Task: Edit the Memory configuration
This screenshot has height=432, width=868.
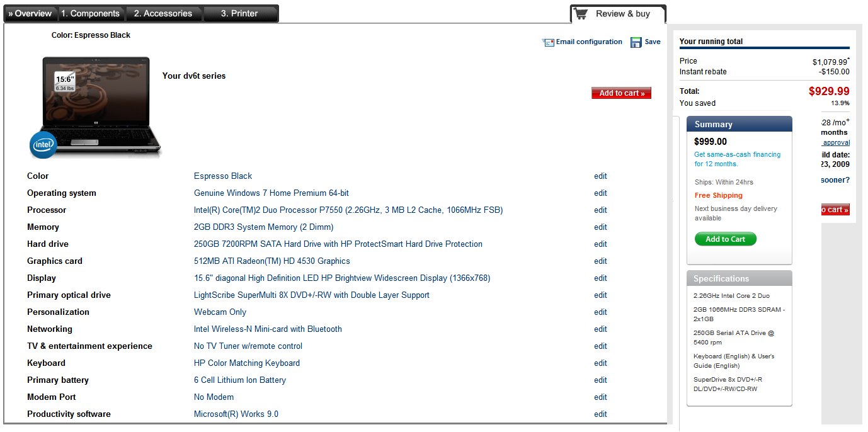Action: [x=600, y=227]
